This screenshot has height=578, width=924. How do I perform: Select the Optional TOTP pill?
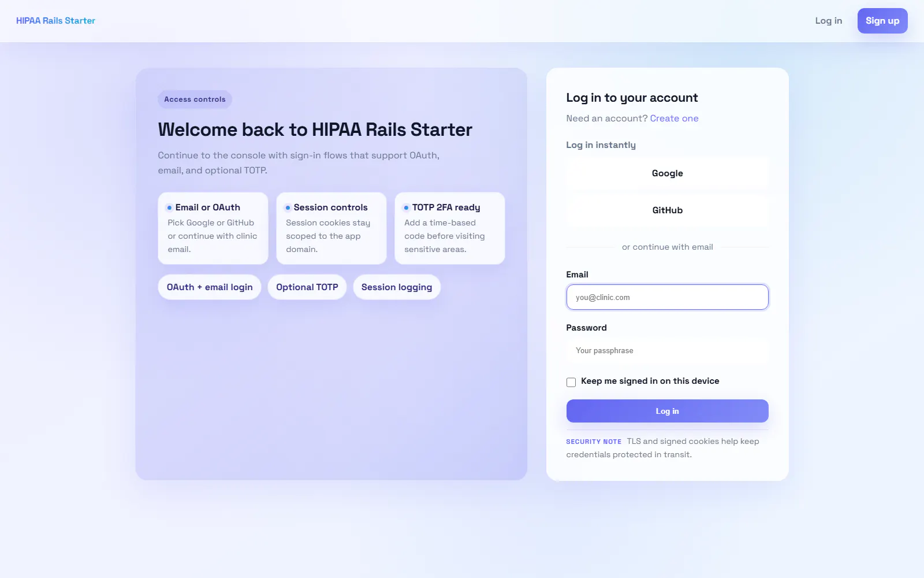(x=307, y=287)
